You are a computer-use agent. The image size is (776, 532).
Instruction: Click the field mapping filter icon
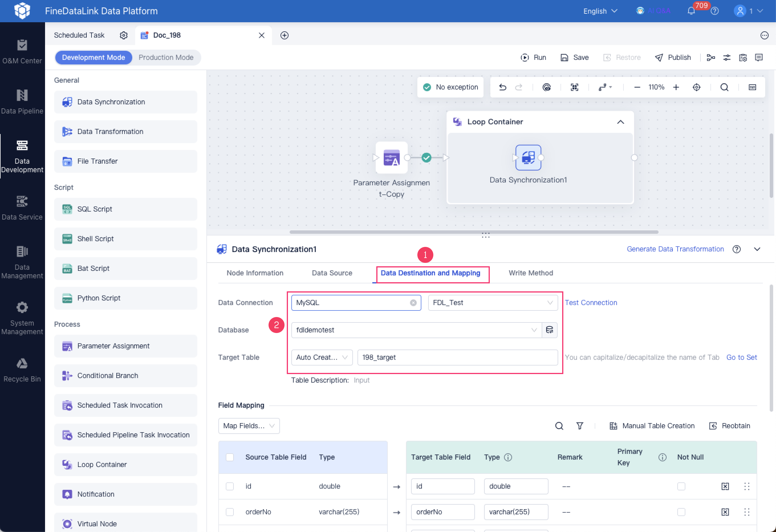[580, 426]
